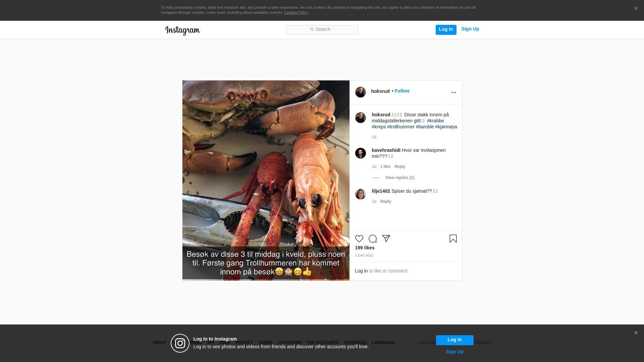The height and width of the screenshot is (362, 644).
Task: View the 199 likes list
Action: click(x=365, y=248)
